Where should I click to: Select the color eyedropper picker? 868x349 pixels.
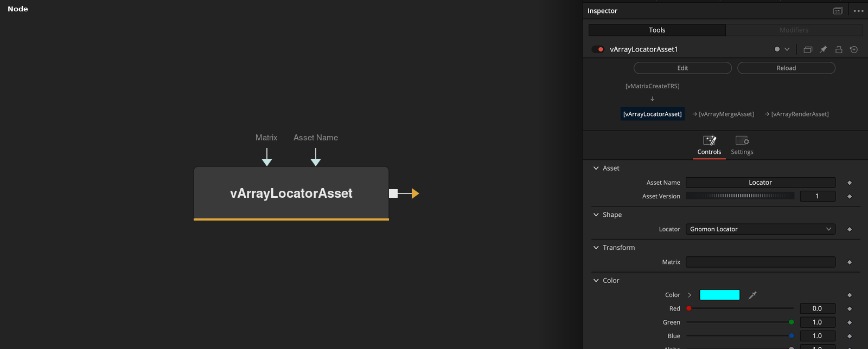tap(752, 295)
